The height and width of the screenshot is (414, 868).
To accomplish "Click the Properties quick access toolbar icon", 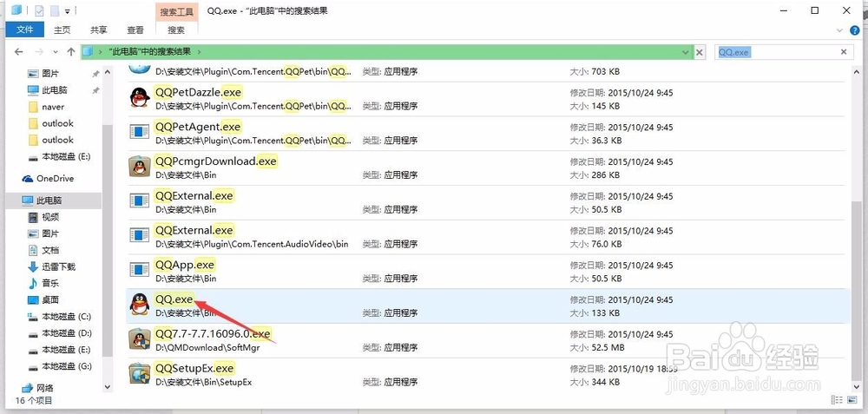I will pyautogui.click(x=39, y=10).
